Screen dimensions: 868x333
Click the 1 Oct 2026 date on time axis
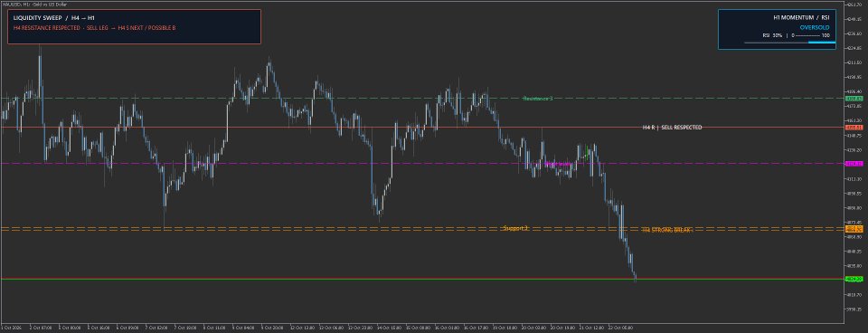(10, 328)
